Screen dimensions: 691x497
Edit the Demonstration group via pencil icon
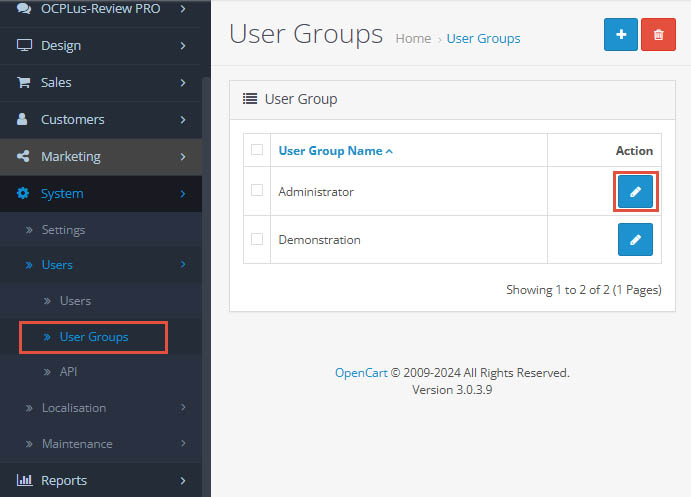(x=635, y=240)
